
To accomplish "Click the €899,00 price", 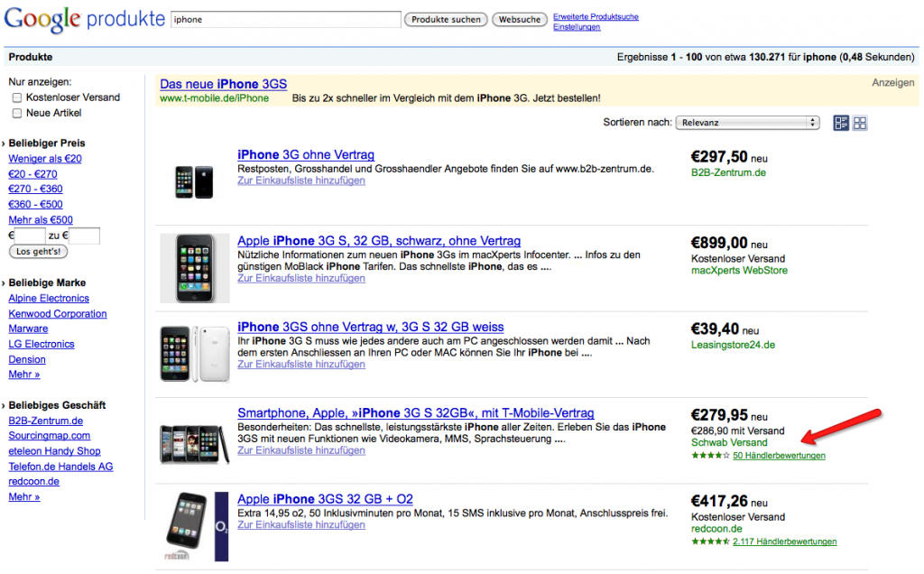I will (719, 243).
